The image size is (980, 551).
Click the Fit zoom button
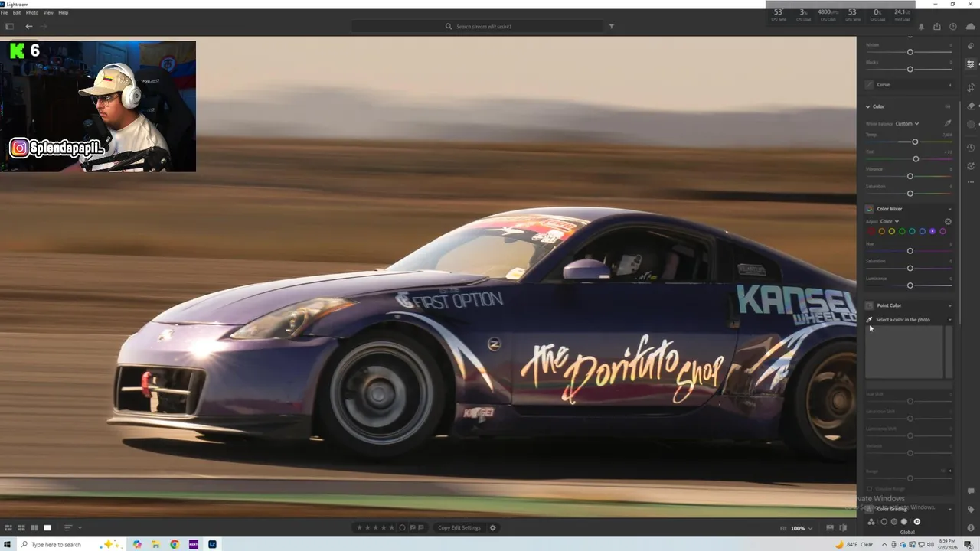[x=783, y=528]
